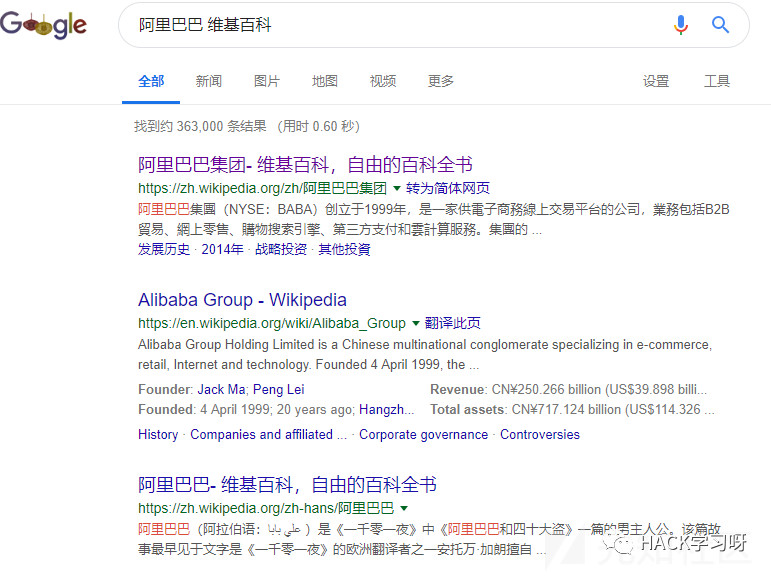771x576 pixels.
Task: Select the 全部 results tab
Action: [151, 81]
